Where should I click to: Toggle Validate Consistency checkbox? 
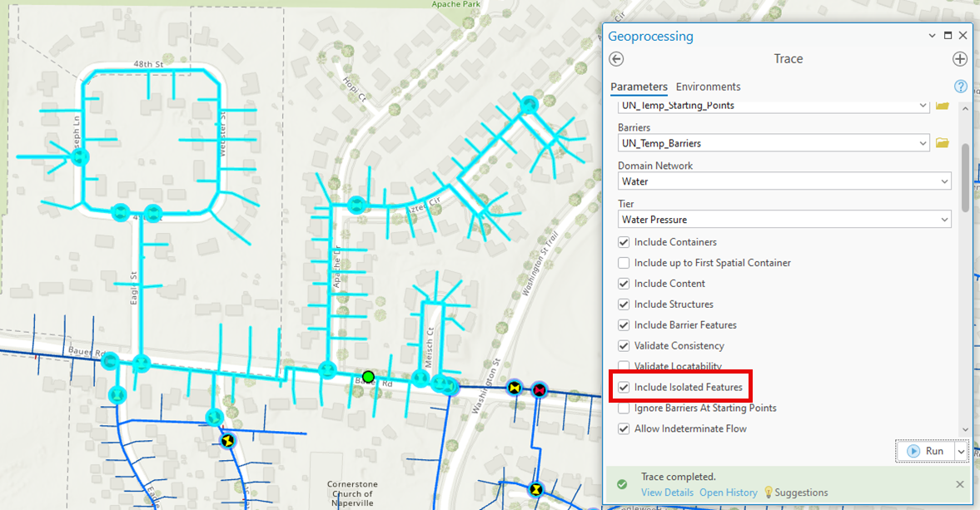tap(624, 346)
